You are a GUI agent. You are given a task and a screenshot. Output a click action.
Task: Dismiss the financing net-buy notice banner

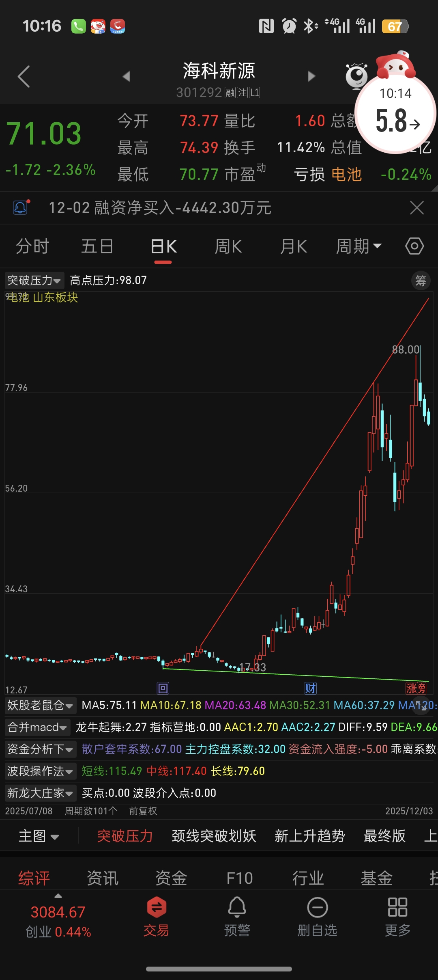417,208
